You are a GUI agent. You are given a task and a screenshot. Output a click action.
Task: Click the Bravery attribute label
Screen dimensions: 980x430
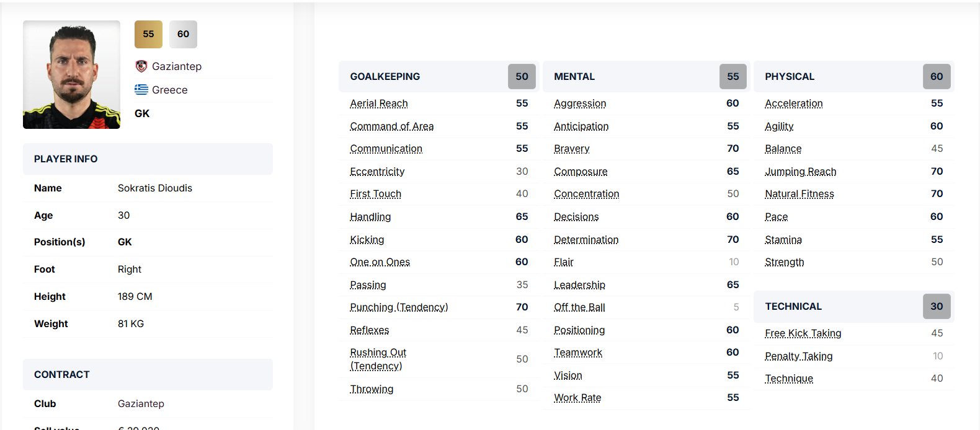(571, 149)
